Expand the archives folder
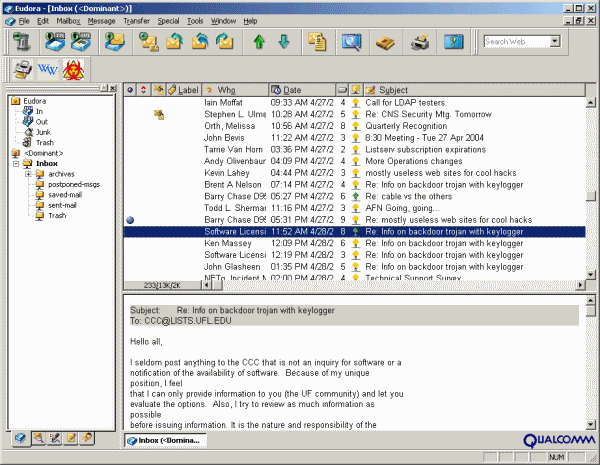Viewport: 600px width, 465px height. [x=28, y=174]
